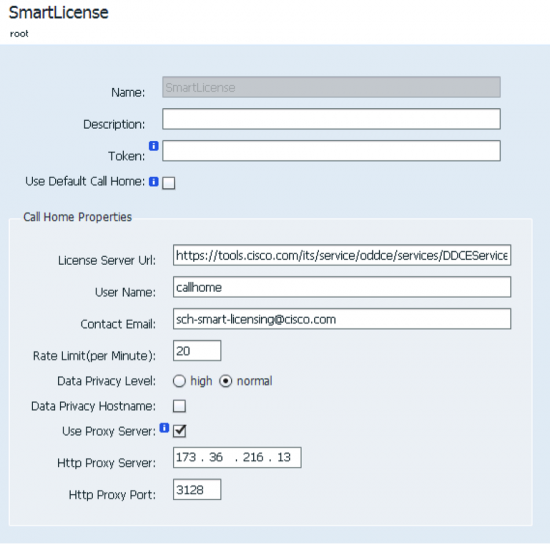Click the License Server Url field

coord(342,255)
